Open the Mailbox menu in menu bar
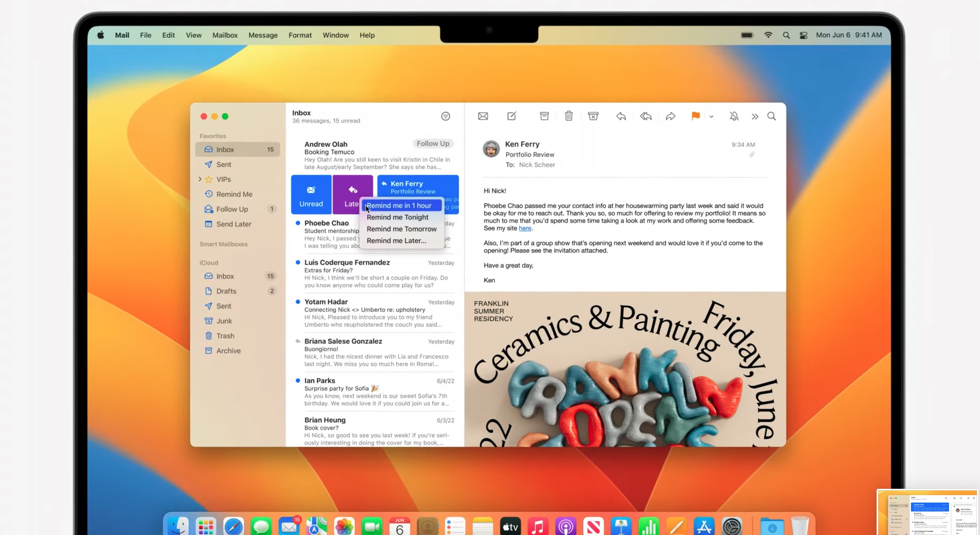This screenshot has height=535, width=980. tap(225, 35)
